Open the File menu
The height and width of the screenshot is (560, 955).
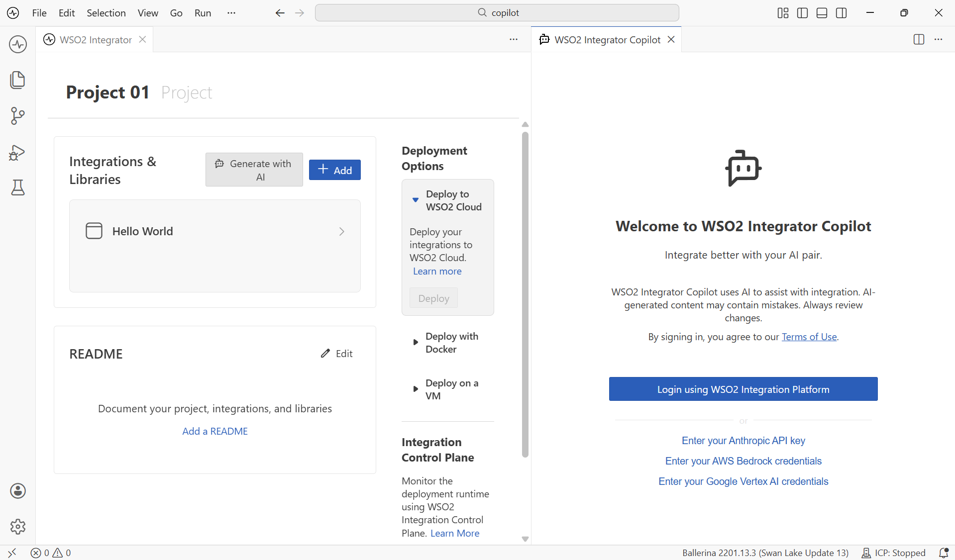pyautogui.click(x=39, y=13)
